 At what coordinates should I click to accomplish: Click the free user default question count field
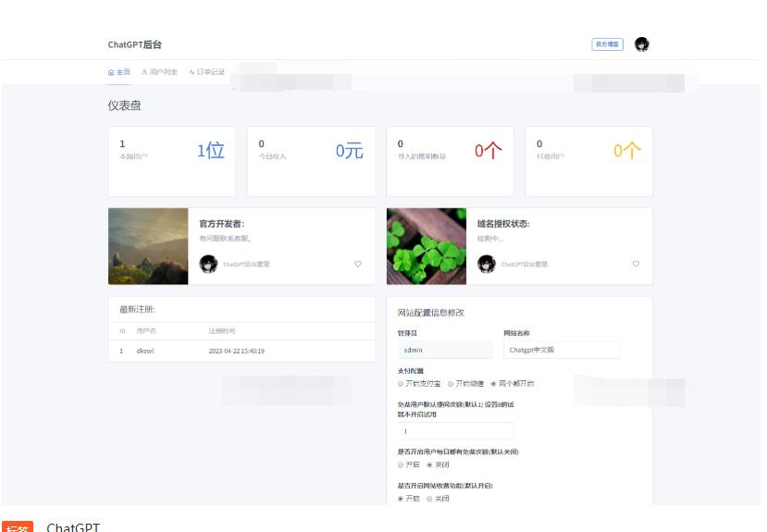[x=455, y=431]
